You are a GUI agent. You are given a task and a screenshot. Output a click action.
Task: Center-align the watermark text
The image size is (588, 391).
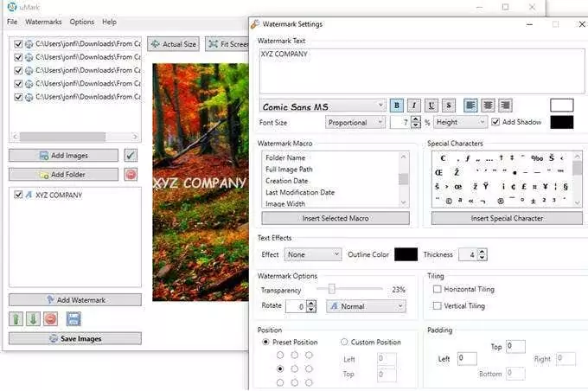click(489, 106)
